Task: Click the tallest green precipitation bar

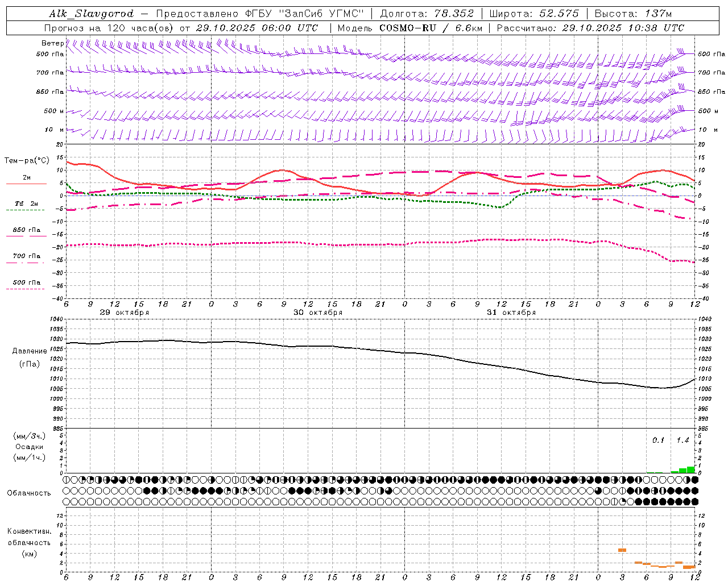Action: (x=691, y=469)
